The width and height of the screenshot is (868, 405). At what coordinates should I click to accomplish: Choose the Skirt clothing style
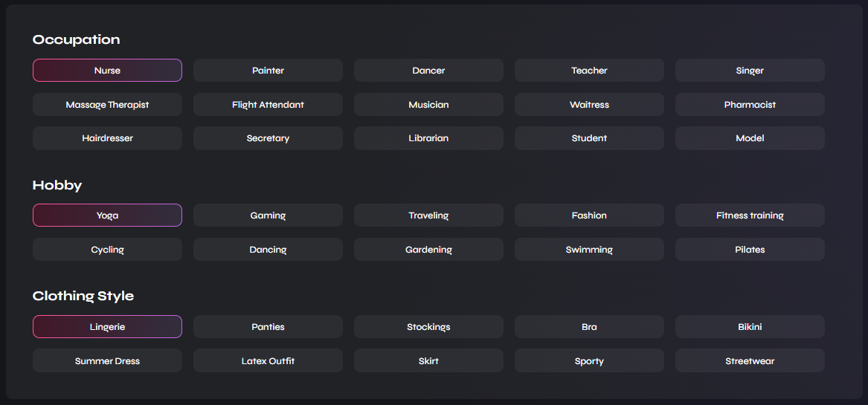(x=428, y=361)
